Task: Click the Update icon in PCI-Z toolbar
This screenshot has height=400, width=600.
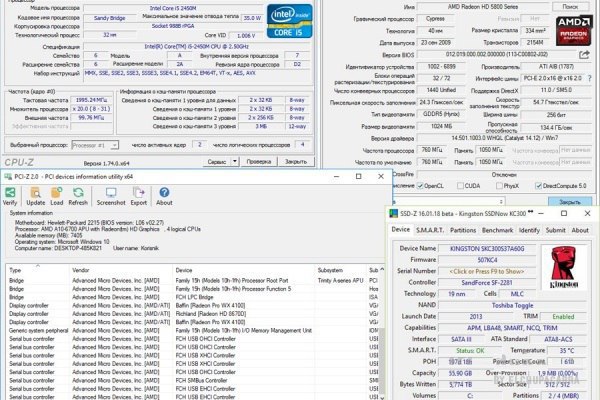Action: pyautogui.click(x=36, y=196)
